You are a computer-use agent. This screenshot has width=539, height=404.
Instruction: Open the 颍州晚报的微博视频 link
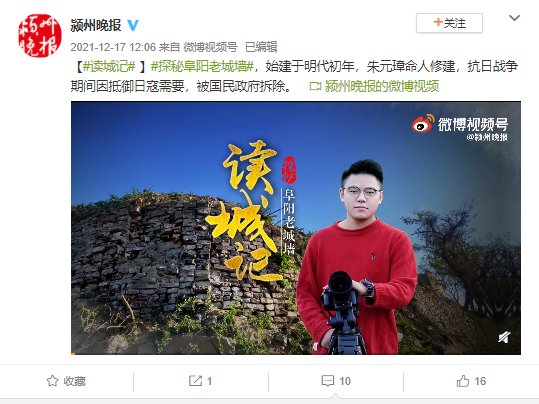[382, 86]
